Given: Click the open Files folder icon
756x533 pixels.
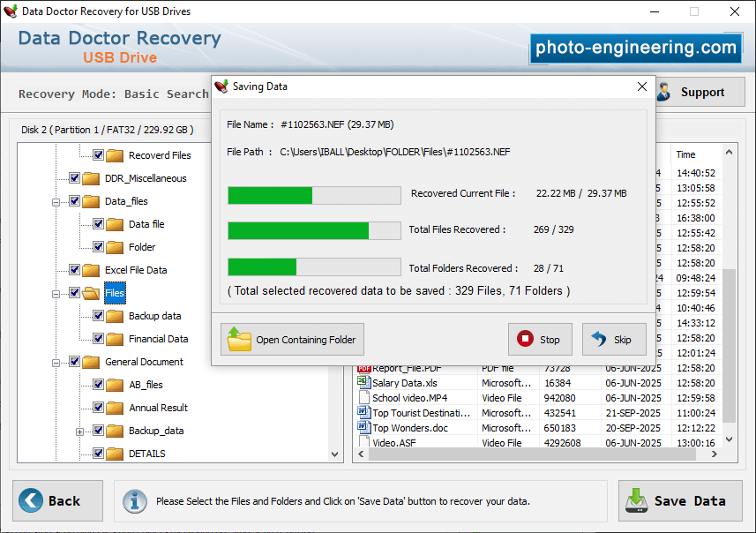Looking at the screenshot, I should [91, 293].
